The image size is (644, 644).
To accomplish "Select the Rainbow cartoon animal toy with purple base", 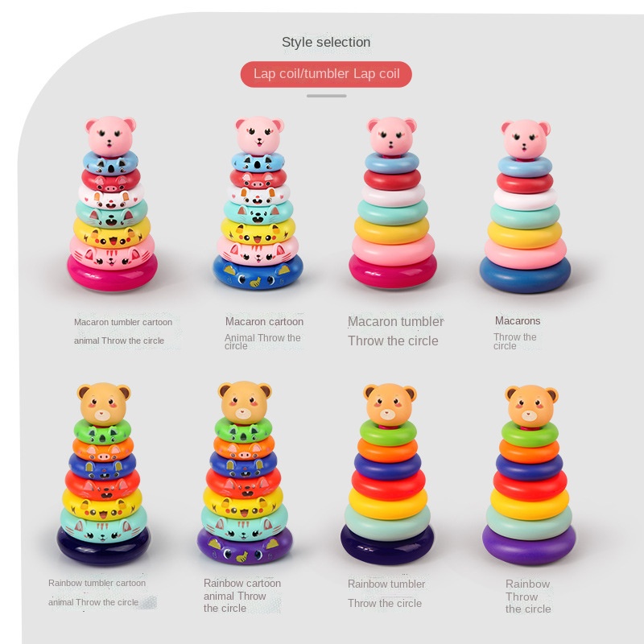I will [x=245, y=473].
